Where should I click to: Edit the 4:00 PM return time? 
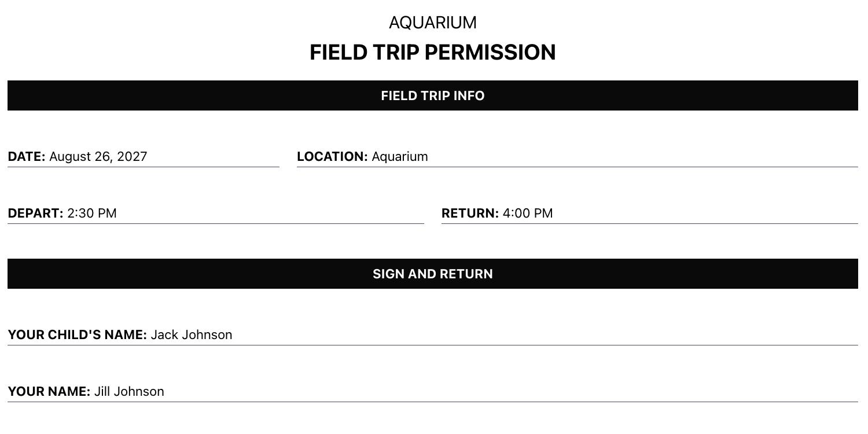click(x=528, y=214)
